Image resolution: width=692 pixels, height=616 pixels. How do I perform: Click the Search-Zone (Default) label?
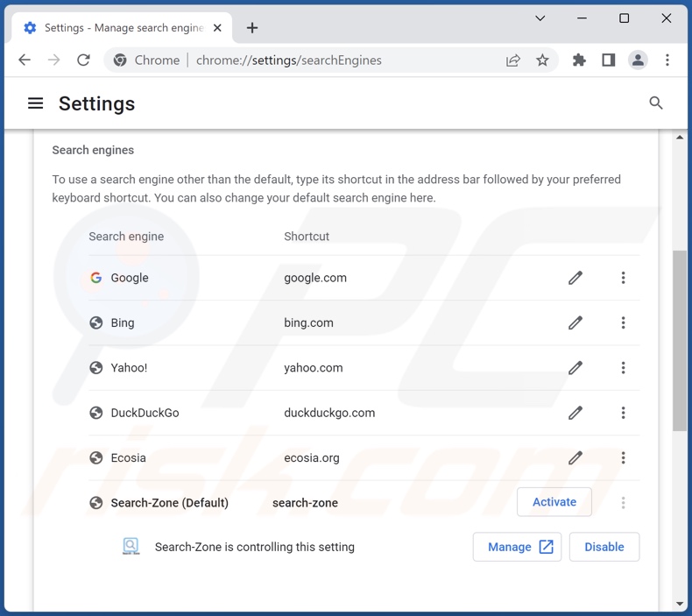[169, 502]
